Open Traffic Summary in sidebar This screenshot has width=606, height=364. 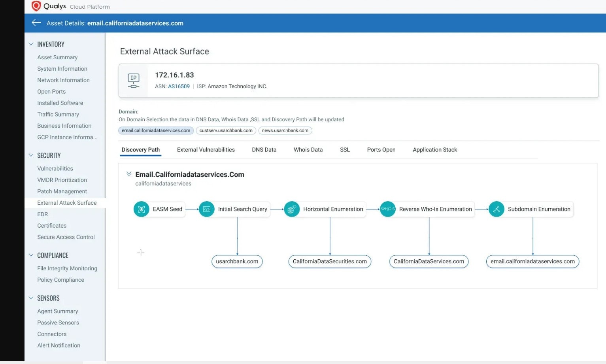(x=58, y=115)
